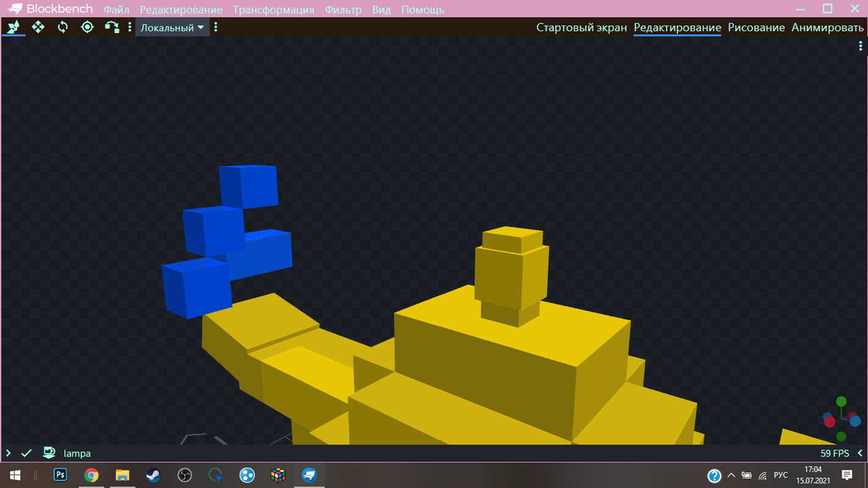This screenshot has width=868, height=488.
Task: Open the Локальный transform space dropdown
Action: pyautogui.click(x=172, y=28)
